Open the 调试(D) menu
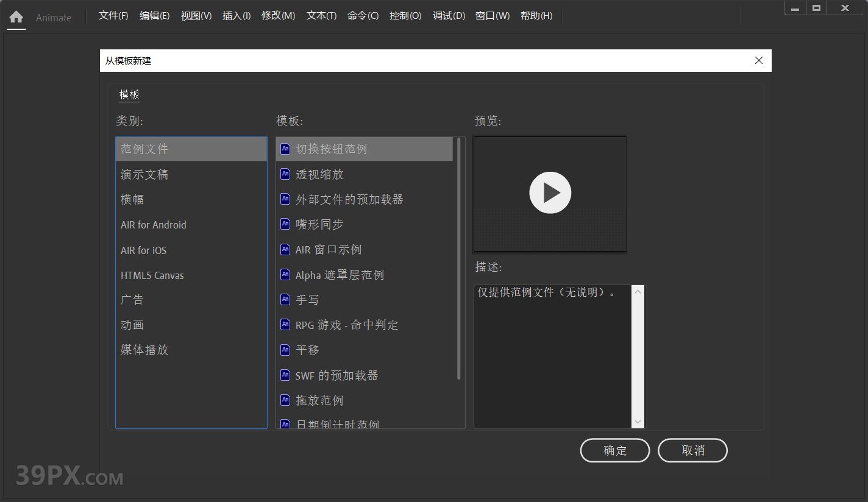 click(x=449, y=16)
